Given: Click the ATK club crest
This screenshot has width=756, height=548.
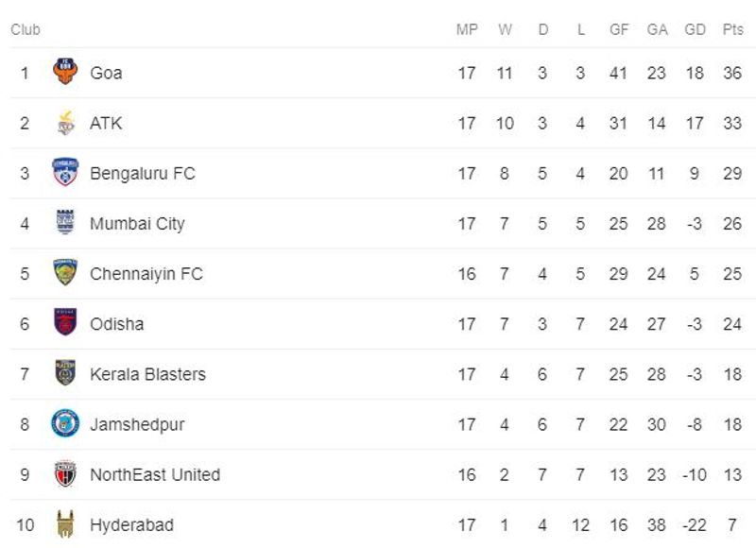Looking at the screenshot, I should pyautogui.click(x=65, y=123).
